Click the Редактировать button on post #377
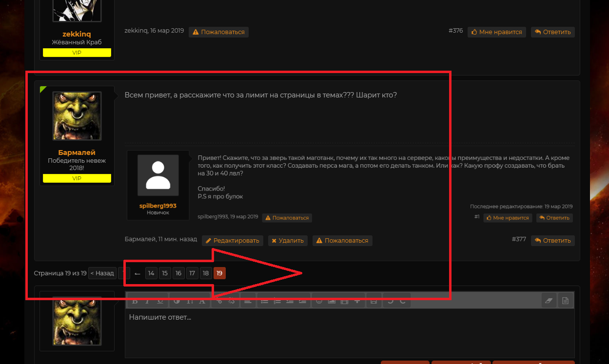 233,241
